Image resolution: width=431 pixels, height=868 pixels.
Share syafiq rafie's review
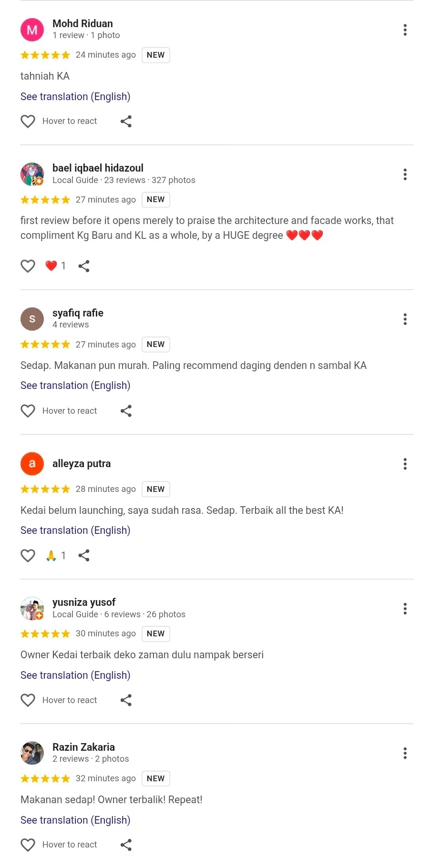(x=126, y=411)
